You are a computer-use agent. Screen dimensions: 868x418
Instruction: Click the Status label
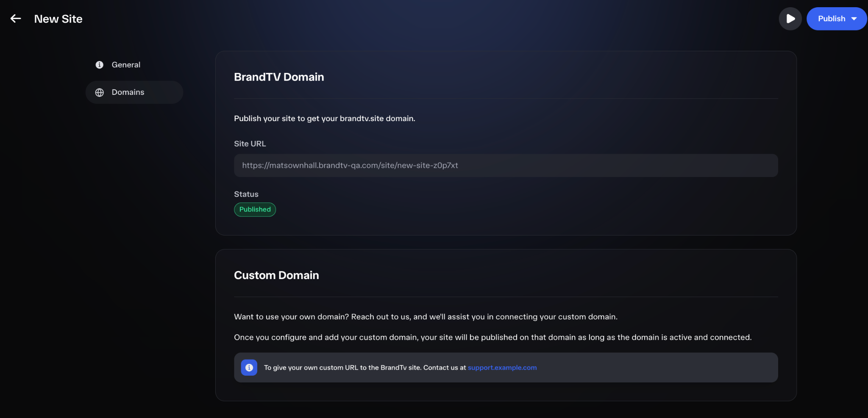pos(246,194)
